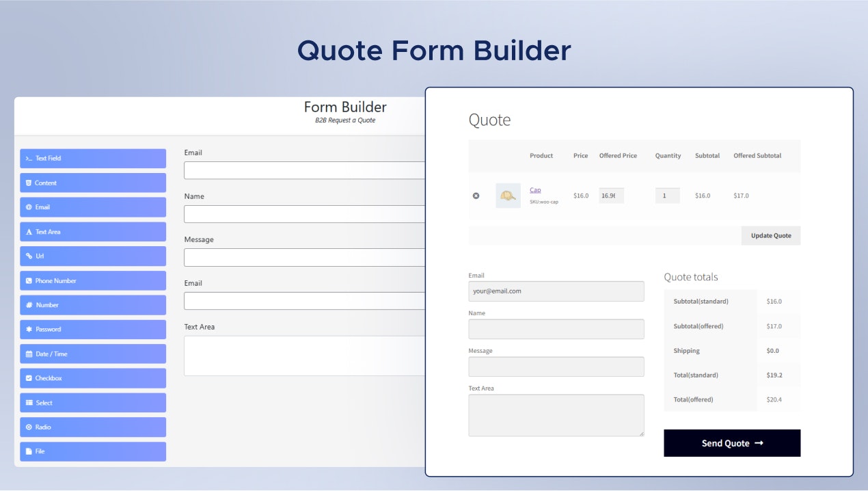This screenshot has width=868, height=491.
Task: Edit the quantity value for the Cap
Action: coord(667,196)
